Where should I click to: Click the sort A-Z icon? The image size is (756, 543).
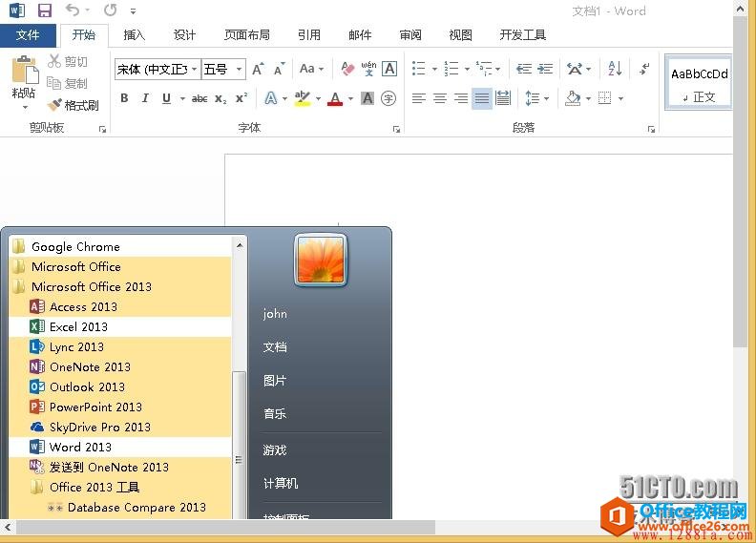(614, 69)
